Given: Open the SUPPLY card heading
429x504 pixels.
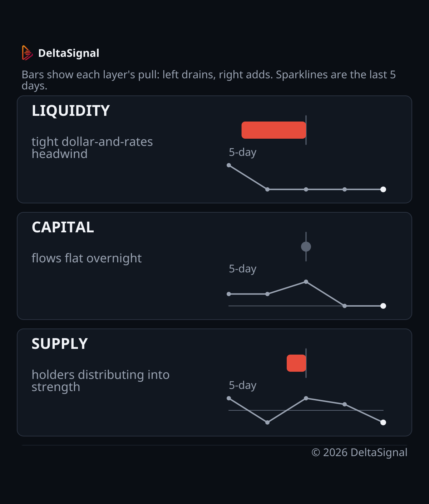Looking at the screenshot, I should [60, 344].
